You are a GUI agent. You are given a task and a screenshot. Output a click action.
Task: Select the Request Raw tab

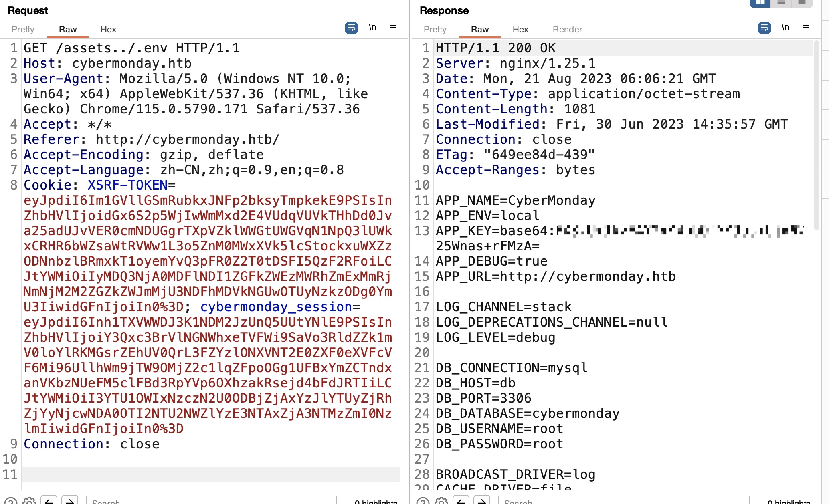(x=67, y=29)
